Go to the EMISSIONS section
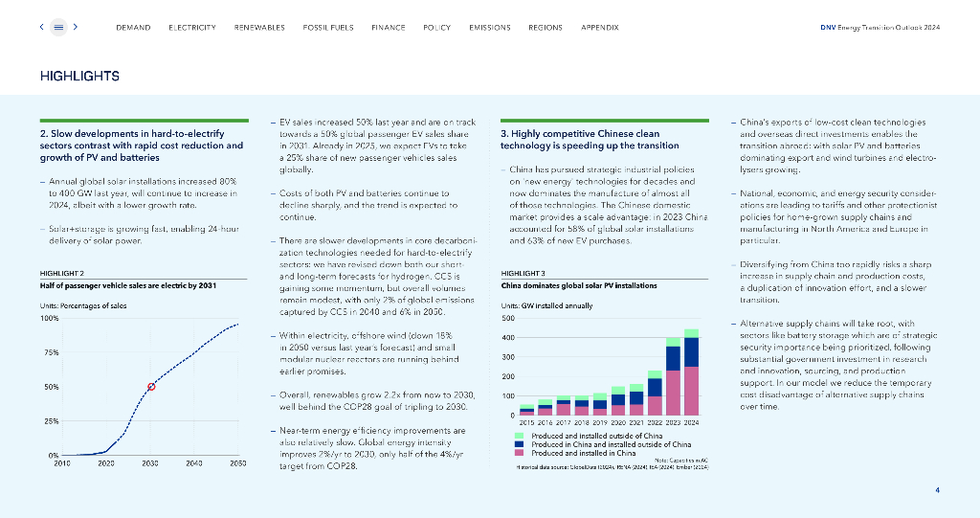Viewport: 980px width, 518px height. coord(489,28)
